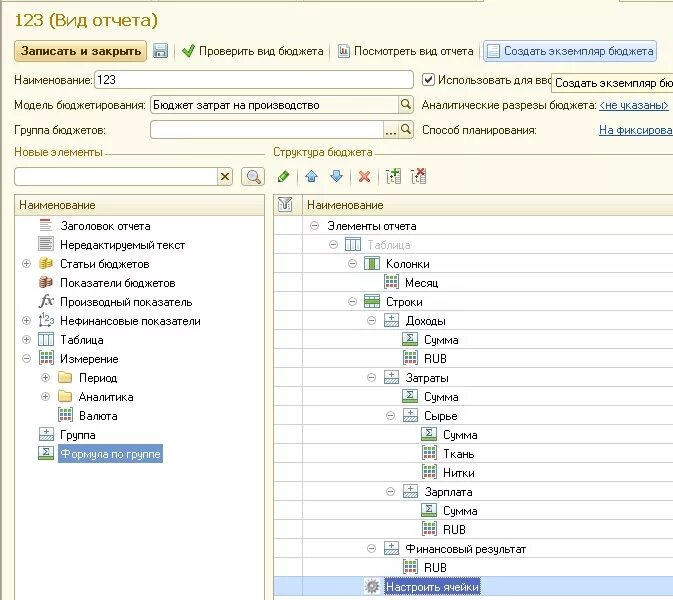Expand the Аналитика folder

45,397
